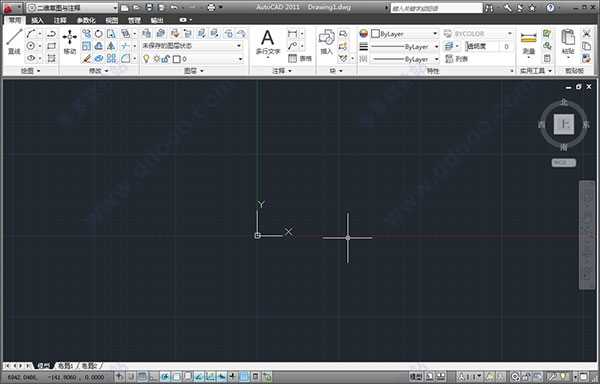The image size is (600, 384).
Task: Click the Table (表格) tool
Action: point(300,59)
